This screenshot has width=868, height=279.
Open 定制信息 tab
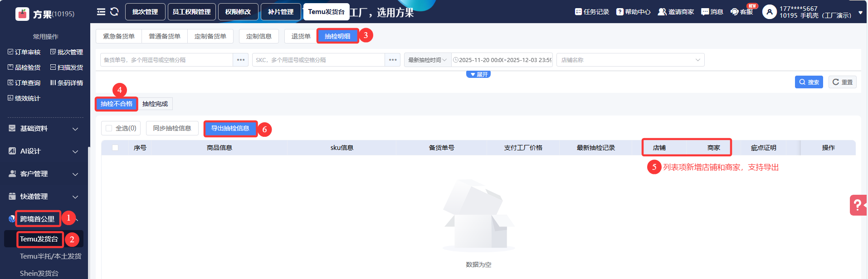pos(259,36)
